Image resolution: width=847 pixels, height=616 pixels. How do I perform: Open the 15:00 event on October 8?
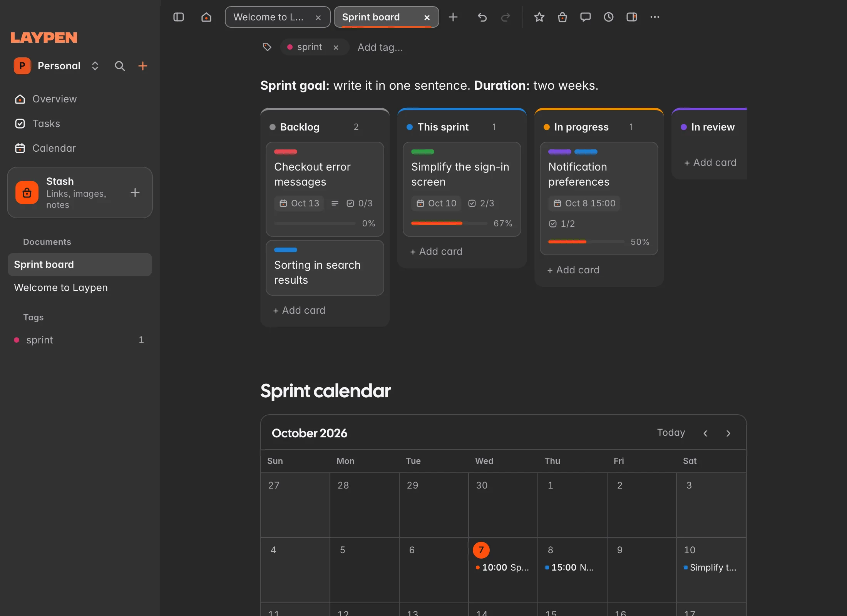pyautogui.click(x=569, y=567)
